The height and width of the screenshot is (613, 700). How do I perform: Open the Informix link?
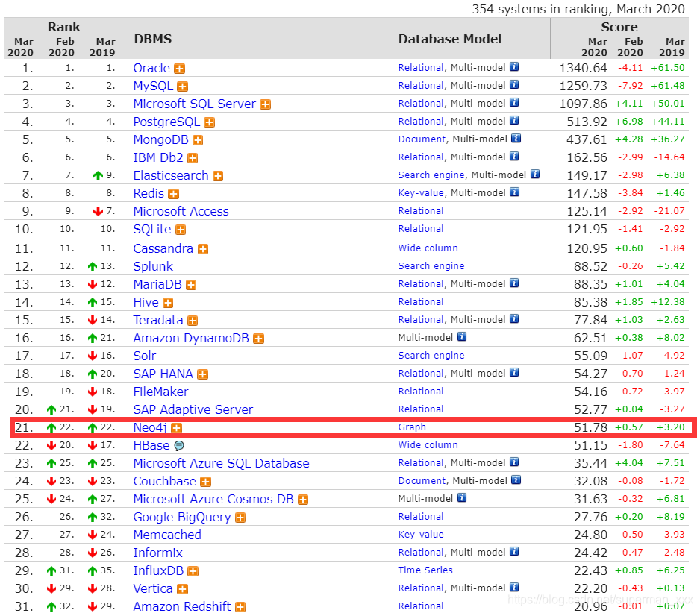click(x=157, y=553)
